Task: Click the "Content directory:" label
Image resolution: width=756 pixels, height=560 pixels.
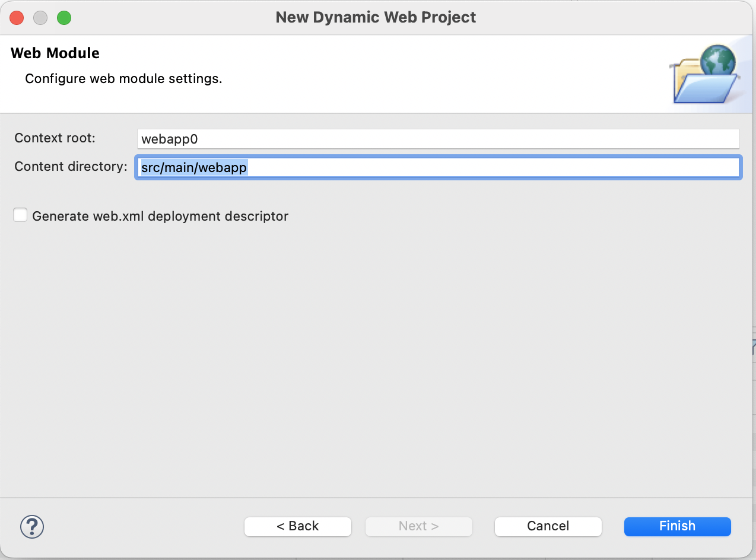Action: point(71,166)
